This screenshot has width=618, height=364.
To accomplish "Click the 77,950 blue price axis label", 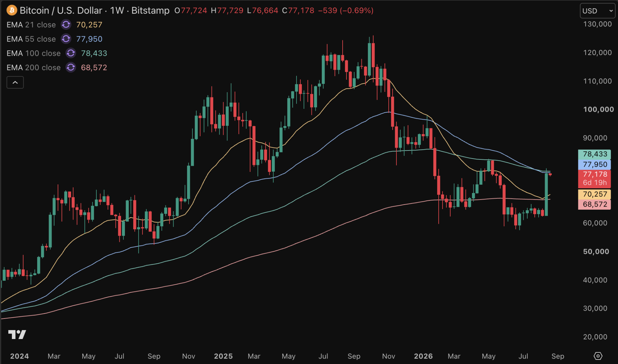I will pos(595,165).
